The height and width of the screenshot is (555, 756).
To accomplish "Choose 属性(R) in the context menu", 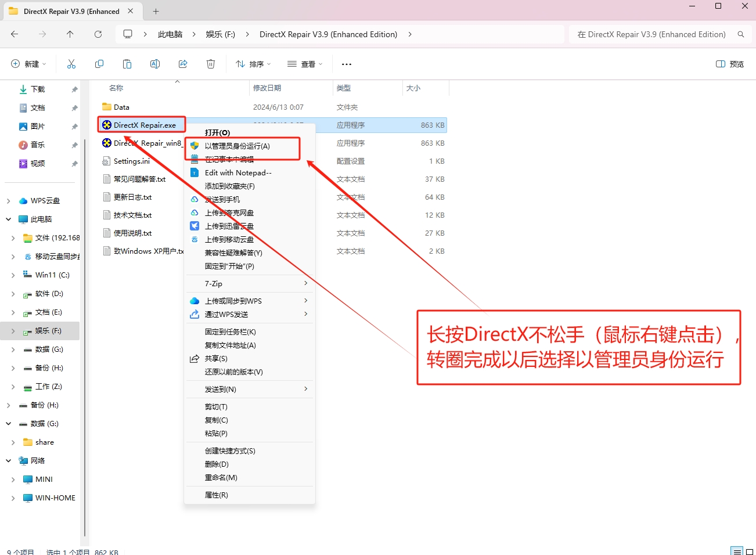I will click(x=217, y=495).
